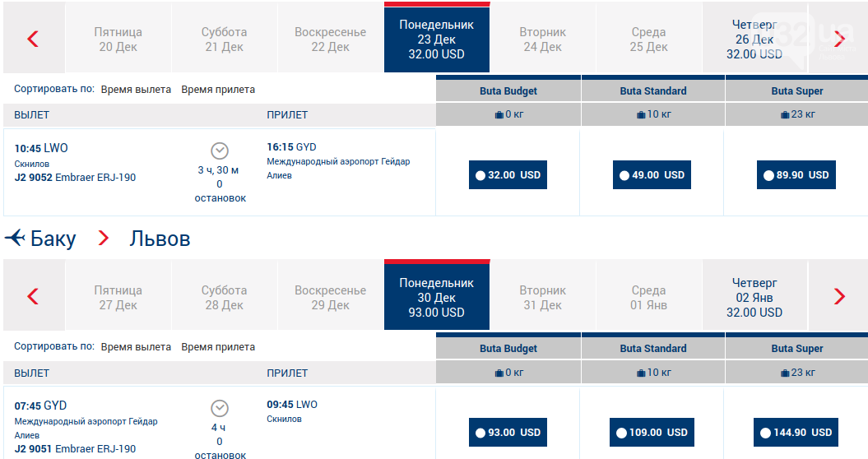This screenshot has height=459, width=868.
Task: Click clock icon on GYD to LWO flight
Action: pos(220,409)
